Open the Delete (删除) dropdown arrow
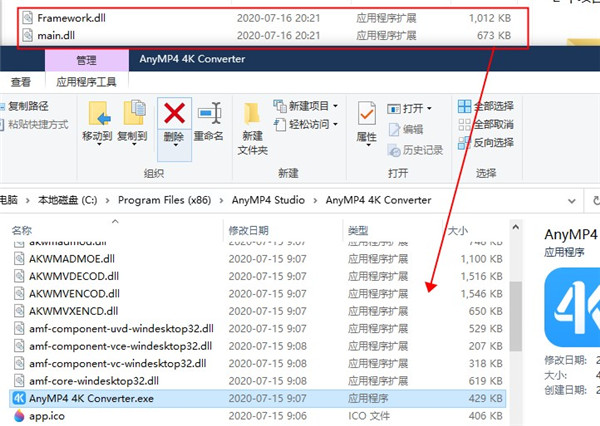The height and width of the screenshot is (426, 600). (174, 145)
